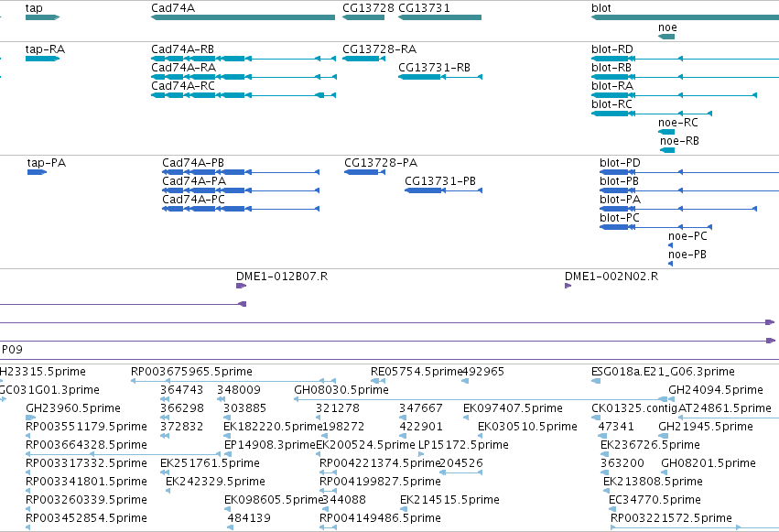The image size is (779, 532).
Task: Select the Cad74A-PA protein label
Action: point(194,181)
